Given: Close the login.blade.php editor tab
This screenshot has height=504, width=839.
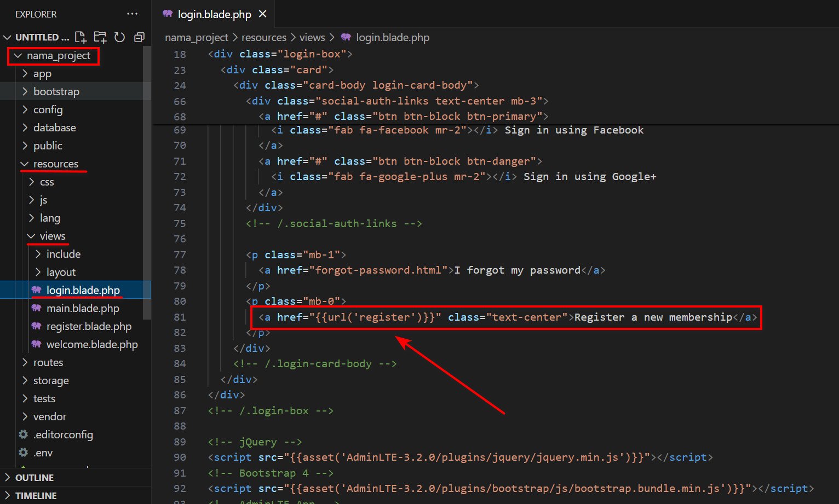Looking at the screenshot, I should tap(263, 14).
